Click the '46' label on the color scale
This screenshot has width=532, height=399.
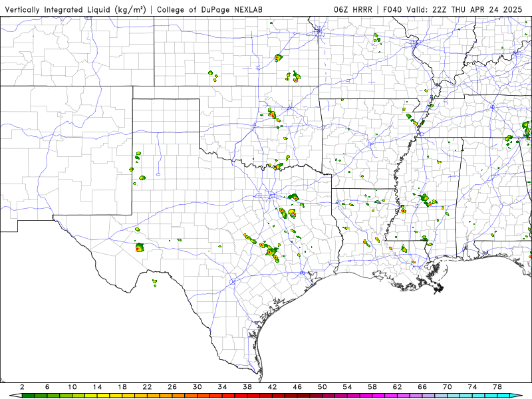pyautogui.click(x=297, y=387)
